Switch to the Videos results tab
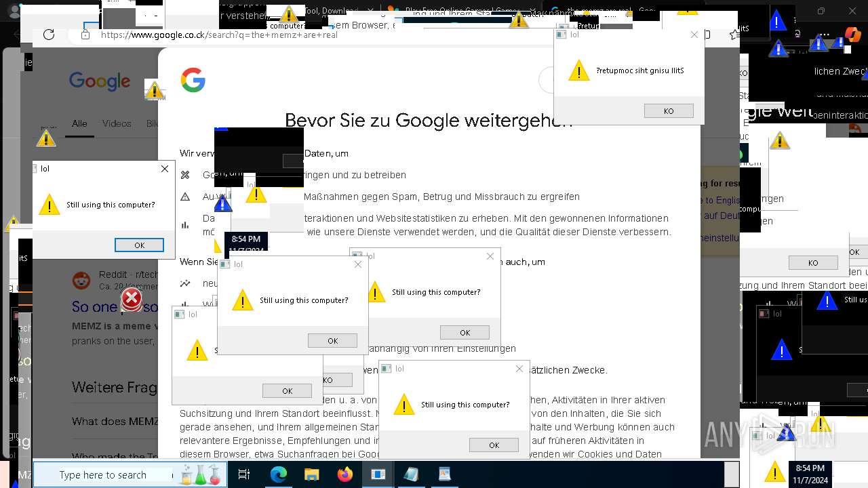This screenshot has width=868, height=488. point(117,123)
